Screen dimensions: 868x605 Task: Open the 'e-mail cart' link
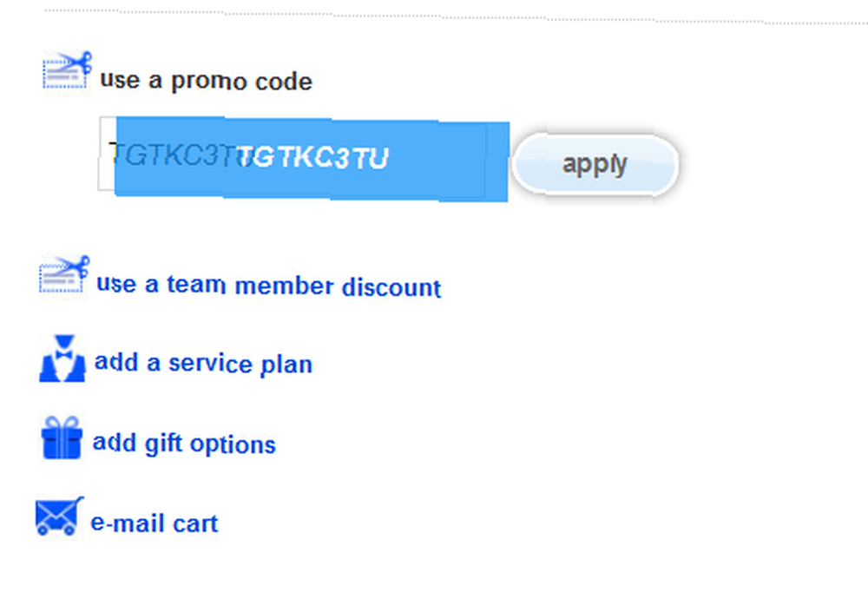154,523
